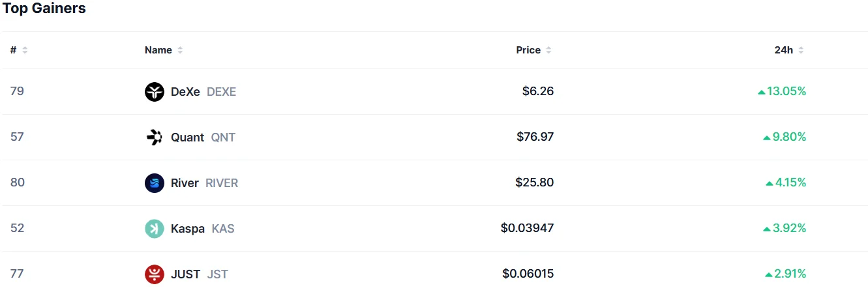This screenshot has width=868, height=292.
Task: Open the River coin name link
Action: (185, 183)
